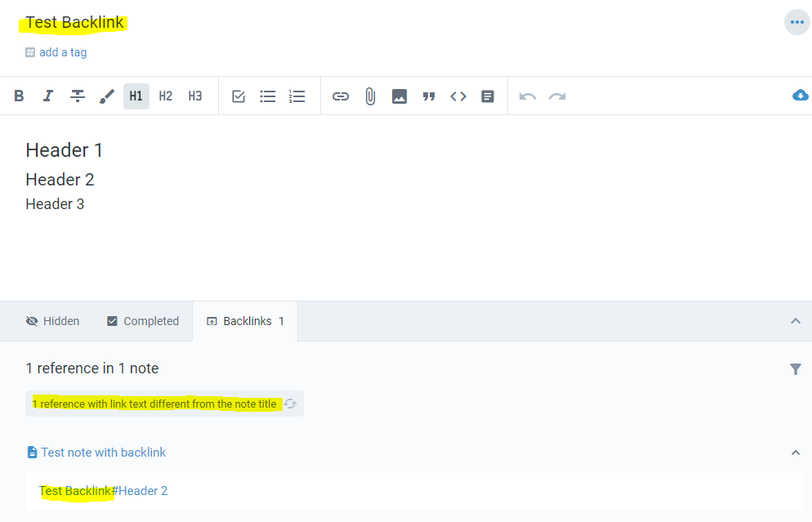Click on the Header 2 line

pos(60,180)
